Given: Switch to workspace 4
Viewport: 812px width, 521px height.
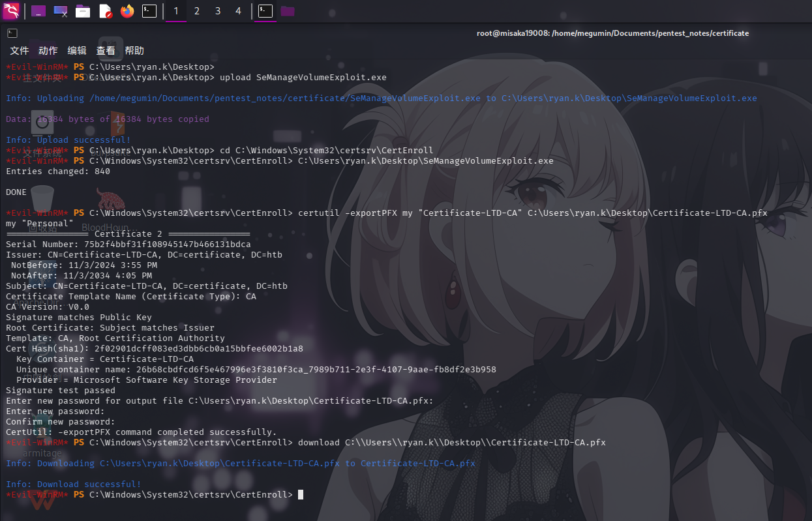Looking at the screenshot, I should tap(238, 11).
